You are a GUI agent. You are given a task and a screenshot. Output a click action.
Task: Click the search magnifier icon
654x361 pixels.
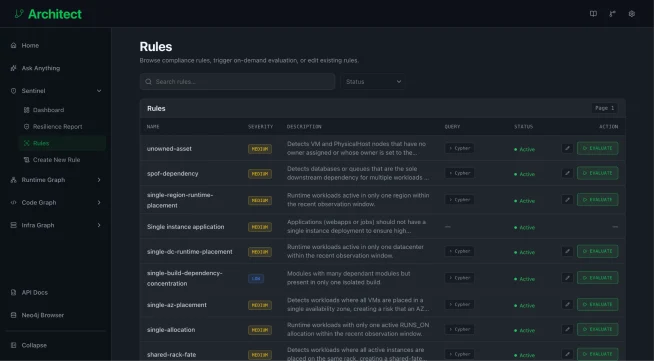pos(148,82)
